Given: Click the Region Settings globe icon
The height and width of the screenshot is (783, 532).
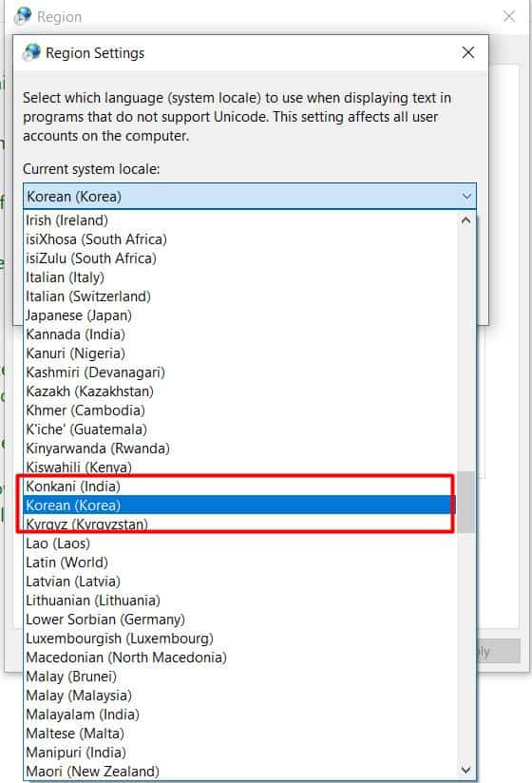Looking at the screenshot, I should pos(31,52).
